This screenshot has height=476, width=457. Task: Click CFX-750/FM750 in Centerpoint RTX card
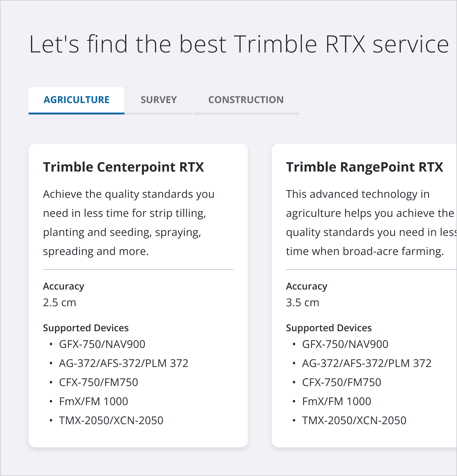coord(99,382)
